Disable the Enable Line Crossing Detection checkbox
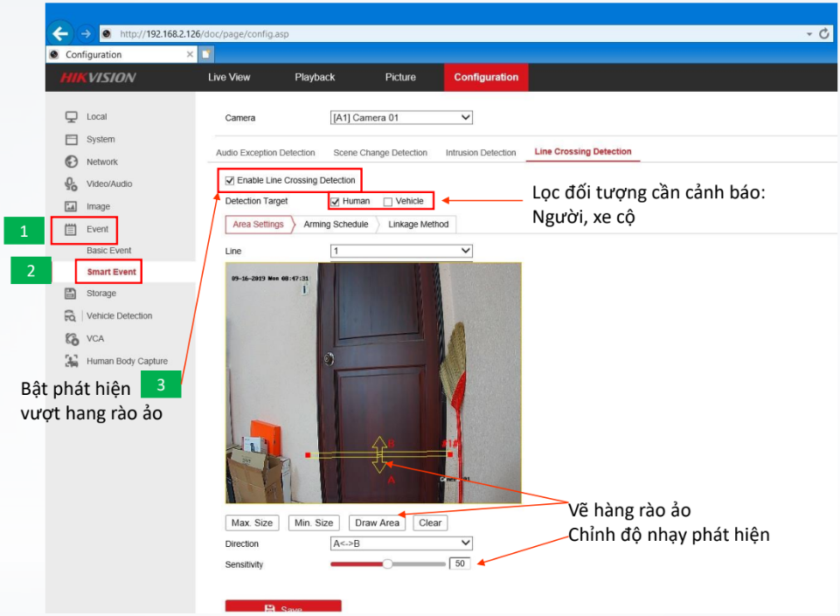This screenshot has height=616, width=840. click(x=230, y=180)
